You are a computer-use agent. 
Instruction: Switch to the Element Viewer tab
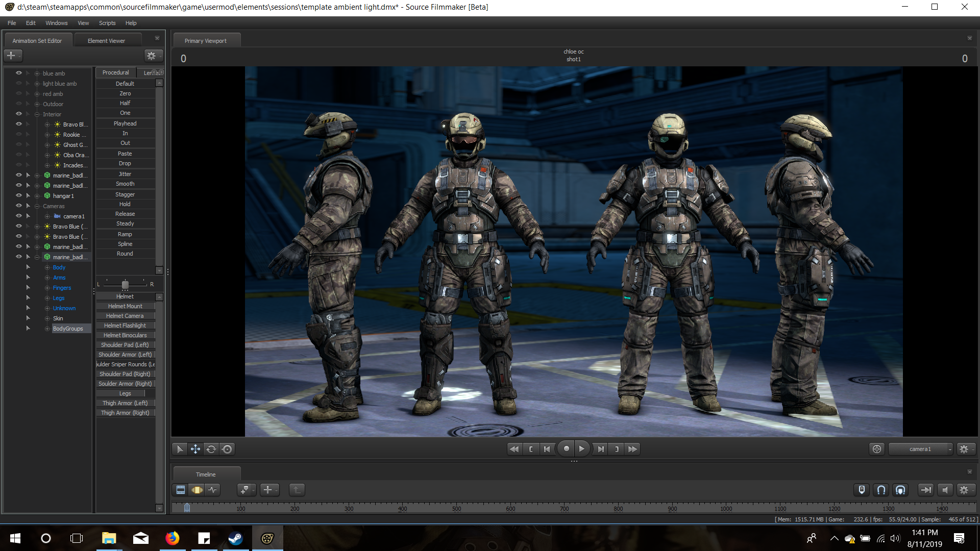point(106,41)
